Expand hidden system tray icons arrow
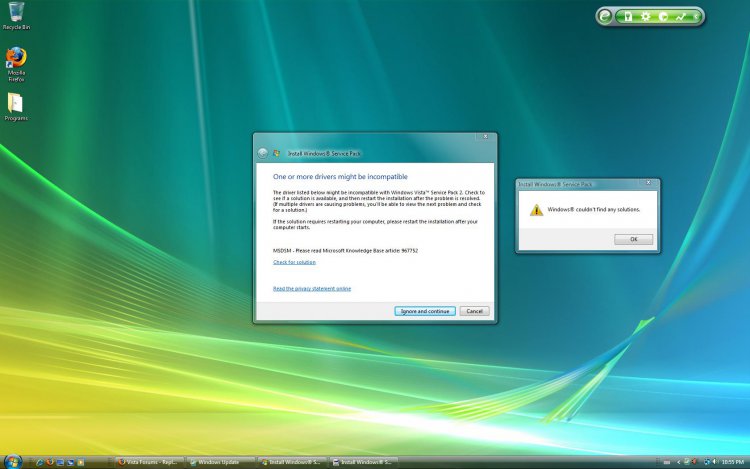750x469 pixels. [678, 462]
